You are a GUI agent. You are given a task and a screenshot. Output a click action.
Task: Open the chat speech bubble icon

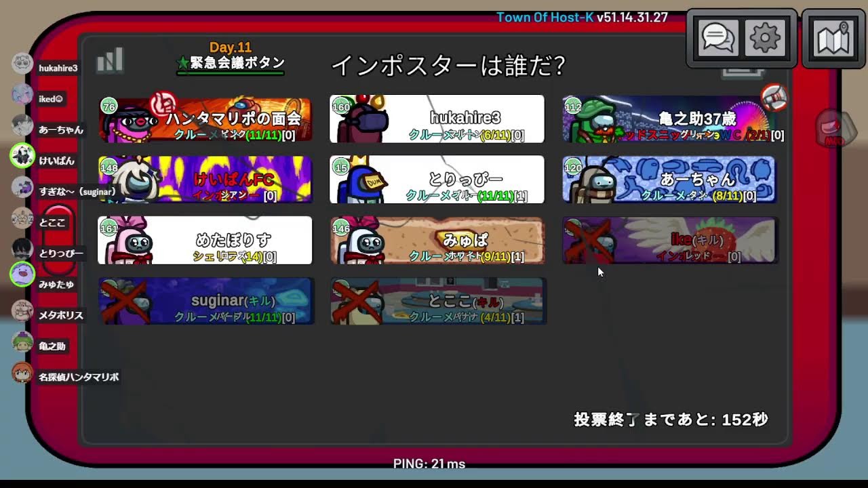(x=717, y=39)
